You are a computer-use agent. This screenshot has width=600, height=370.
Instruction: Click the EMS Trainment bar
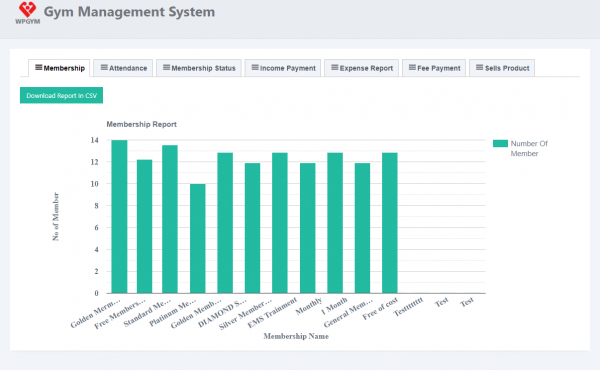pos(308,228)
